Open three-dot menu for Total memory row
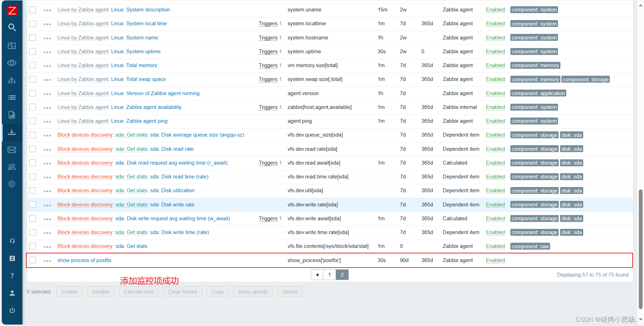The image size is (644, 326). click(x=47, y=66)
